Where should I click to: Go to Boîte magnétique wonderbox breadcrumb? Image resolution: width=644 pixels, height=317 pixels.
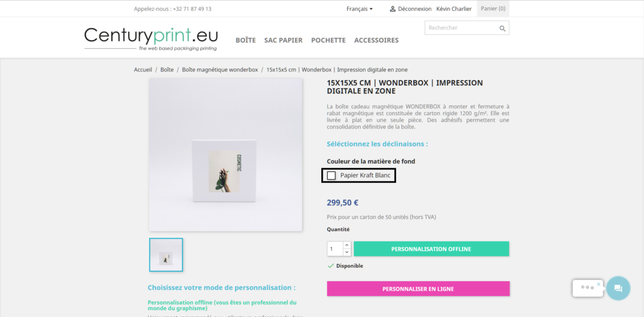tap(220, 70)
